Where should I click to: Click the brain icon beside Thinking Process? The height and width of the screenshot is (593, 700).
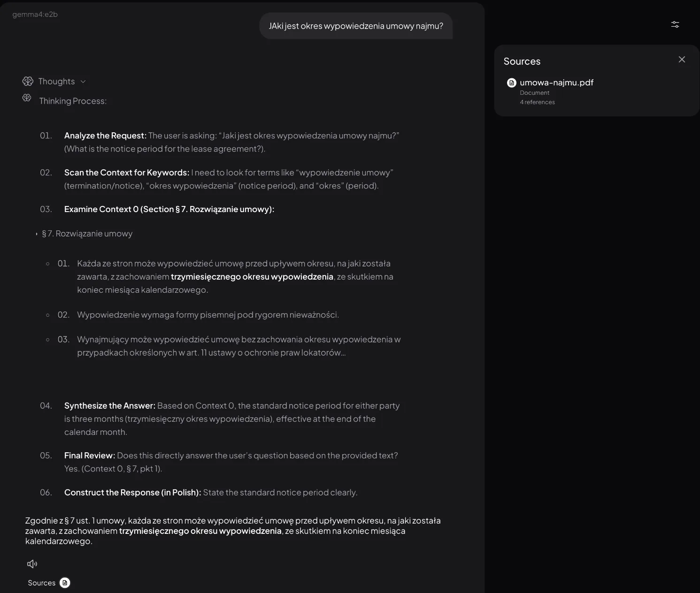(x=27, y=98)
